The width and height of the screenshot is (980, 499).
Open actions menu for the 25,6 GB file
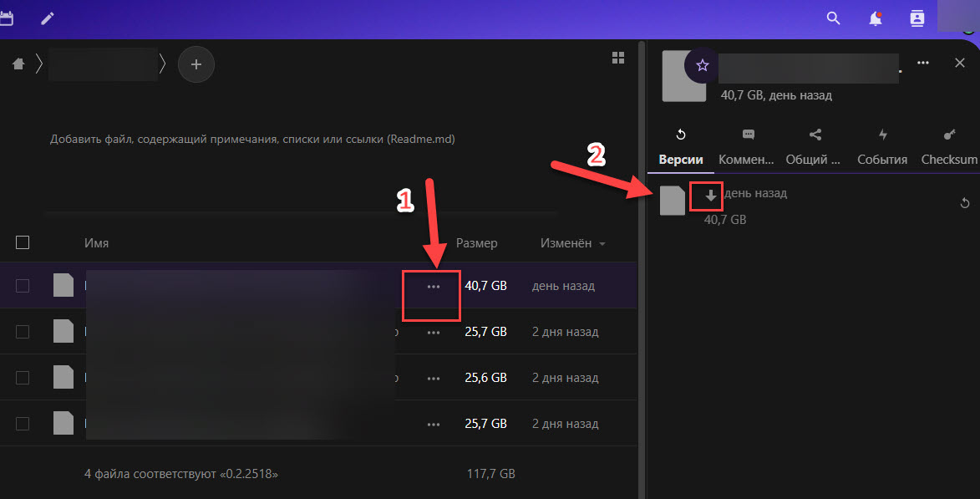[433, 379]
